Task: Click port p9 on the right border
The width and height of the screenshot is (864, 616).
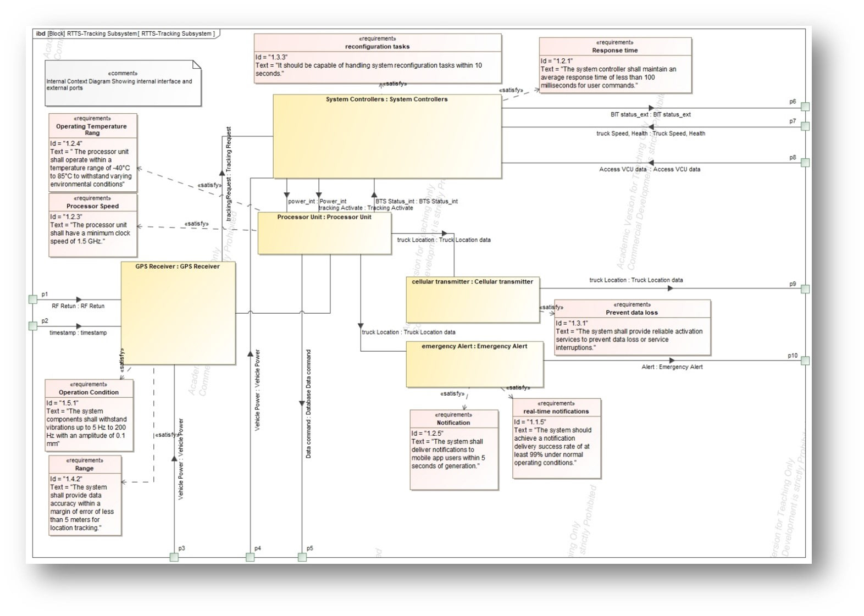Action: click(x=805, y=289)
